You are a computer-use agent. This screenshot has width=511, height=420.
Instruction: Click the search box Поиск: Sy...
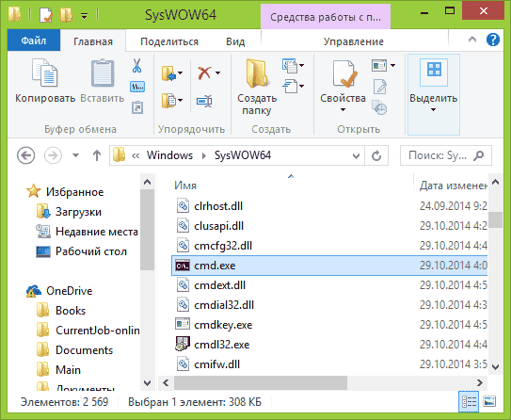(445, 155)
